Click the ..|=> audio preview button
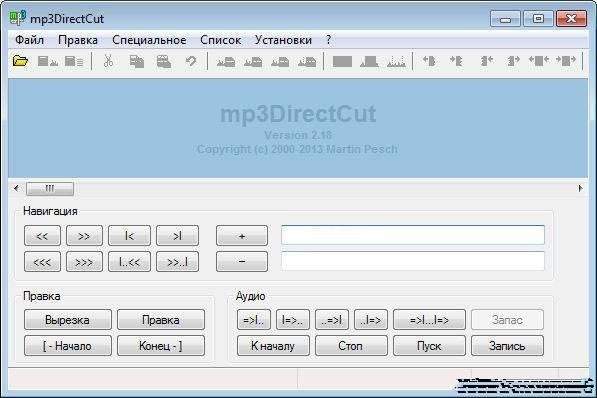597x398 pixels. click(371, 320)
